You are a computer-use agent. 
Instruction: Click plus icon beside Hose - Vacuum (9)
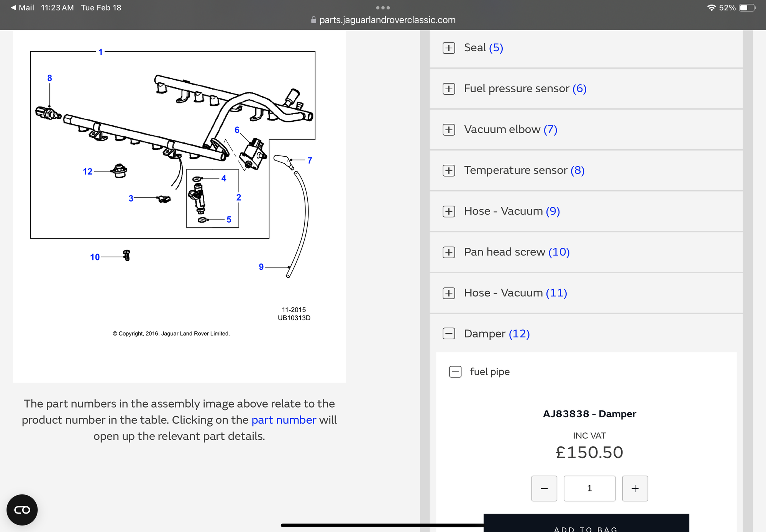449,211
